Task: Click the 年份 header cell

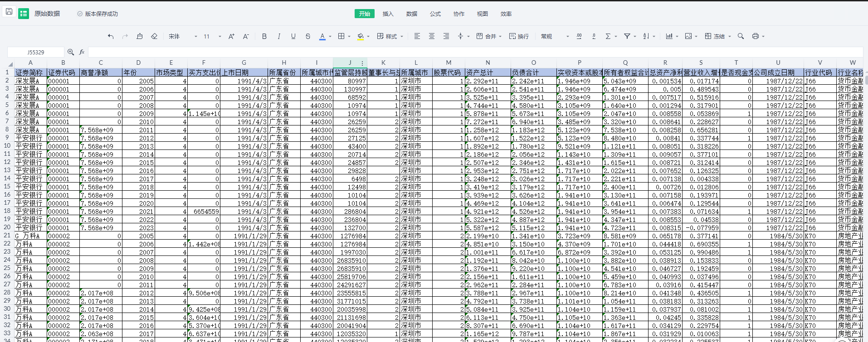Action: [138, 72]
